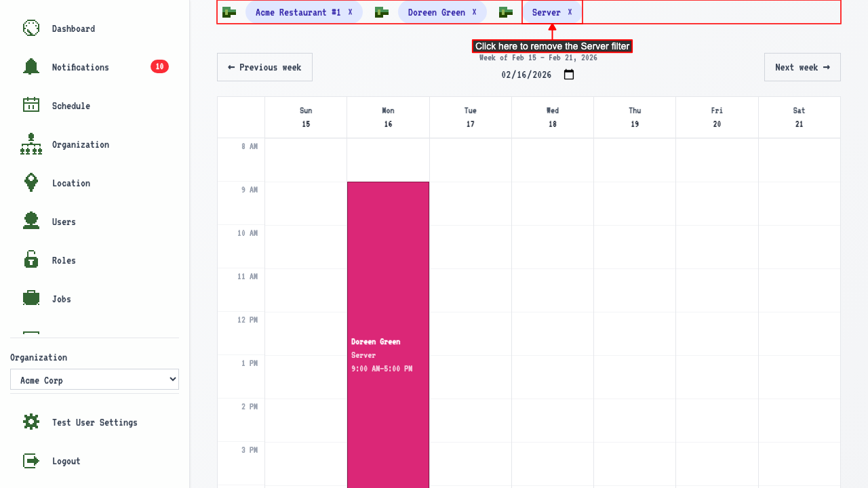Screen dimensions: 868x488
Task: Click the date field showing 02/16/2026
Action: (x=538, y=75)
